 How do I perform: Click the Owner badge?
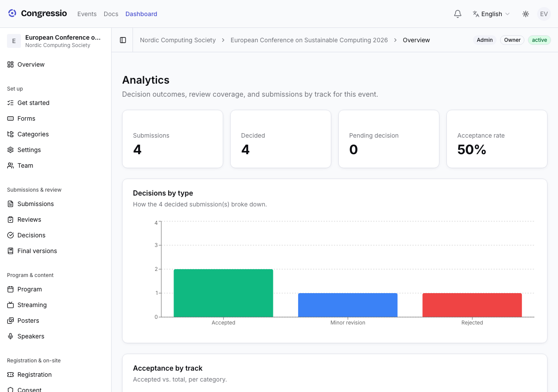click(512, 40)
